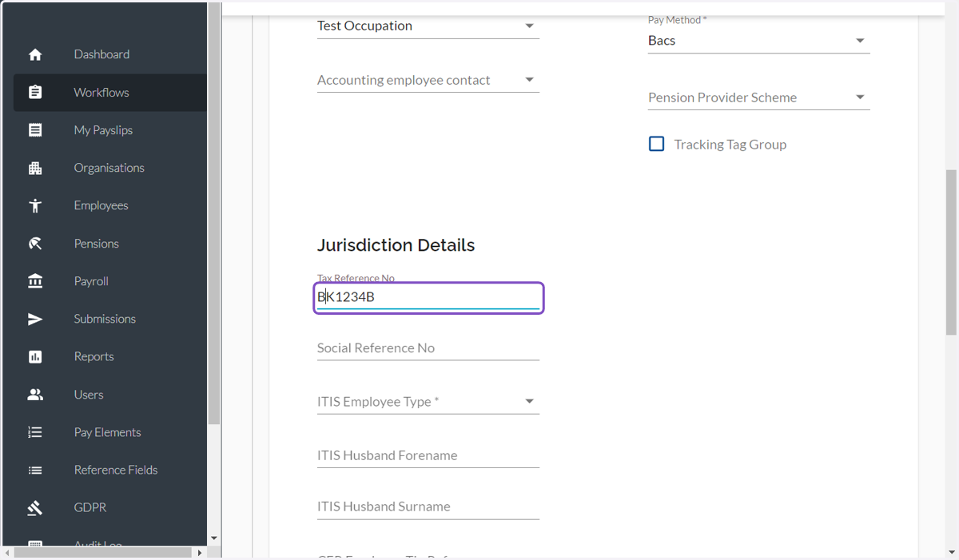
Task: Click the Workflows clipboard icon
Action: pos(35,92)
